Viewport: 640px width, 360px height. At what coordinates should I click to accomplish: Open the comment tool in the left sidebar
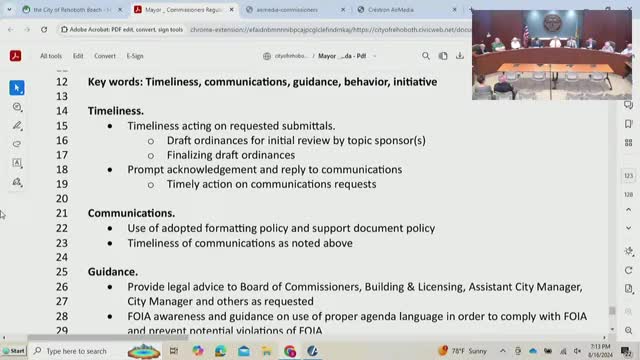(x=17, y=107)
